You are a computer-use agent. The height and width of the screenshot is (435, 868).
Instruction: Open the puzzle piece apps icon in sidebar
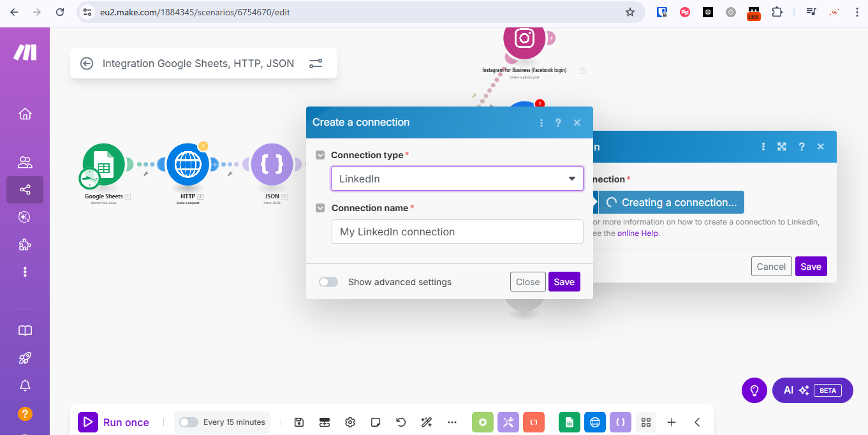tap(25, 245)
